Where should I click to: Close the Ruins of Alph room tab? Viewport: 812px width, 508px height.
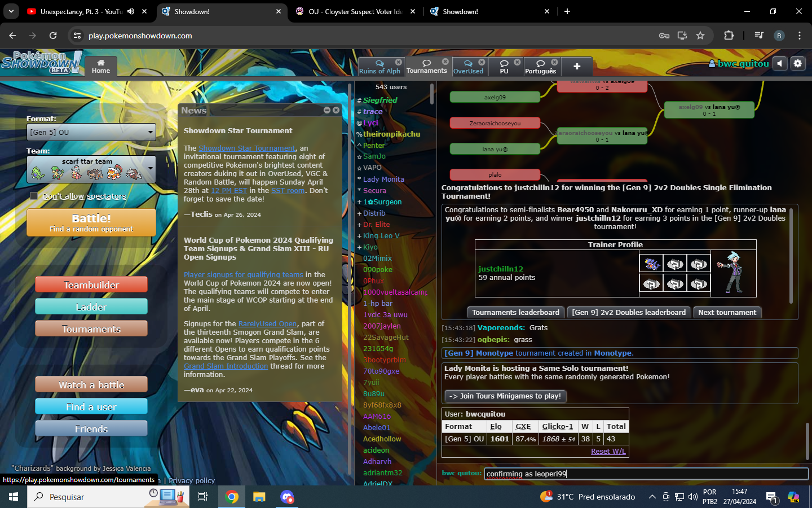click(399, 62)
